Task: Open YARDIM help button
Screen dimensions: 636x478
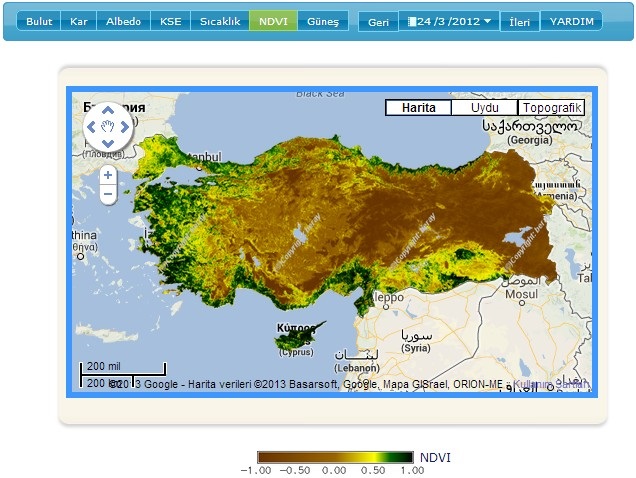Action: point(571,22)
